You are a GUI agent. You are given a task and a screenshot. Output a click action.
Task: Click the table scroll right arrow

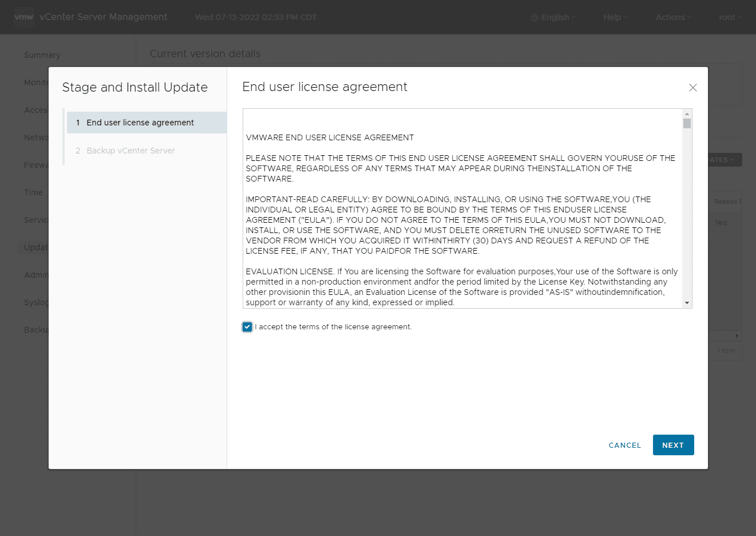(737, 336)
